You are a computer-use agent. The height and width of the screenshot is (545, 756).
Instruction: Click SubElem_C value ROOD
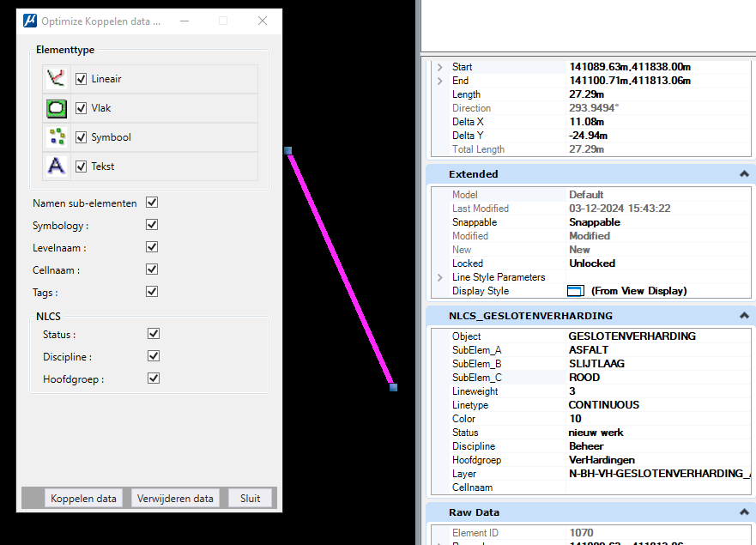pyautogui.click(x=584, y=378)
